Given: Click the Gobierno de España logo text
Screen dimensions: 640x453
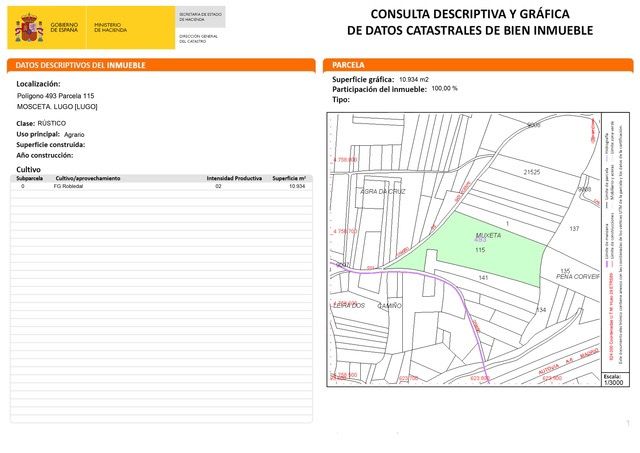Looking at the screenshot, I should (65, 27).
